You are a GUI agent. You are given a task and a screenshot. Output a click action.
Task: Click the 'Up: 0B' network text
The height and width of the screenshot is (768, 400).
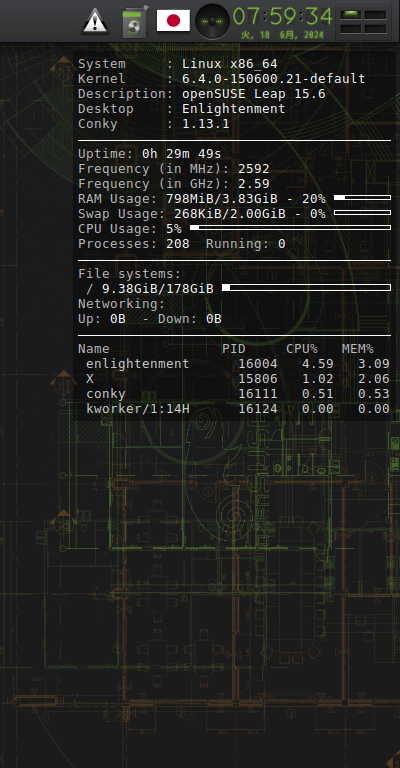click(x=102, y=319)
